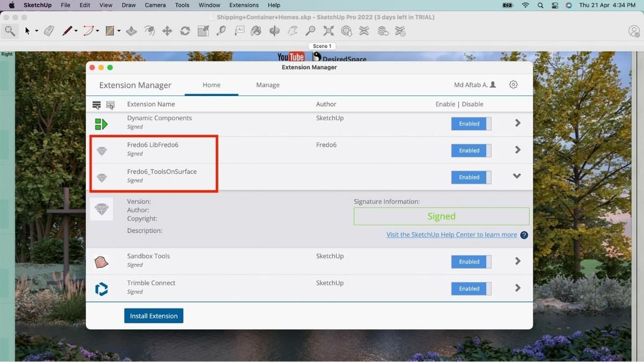Open the 3D Warehouse
The image size is (644, 362).
347,31
